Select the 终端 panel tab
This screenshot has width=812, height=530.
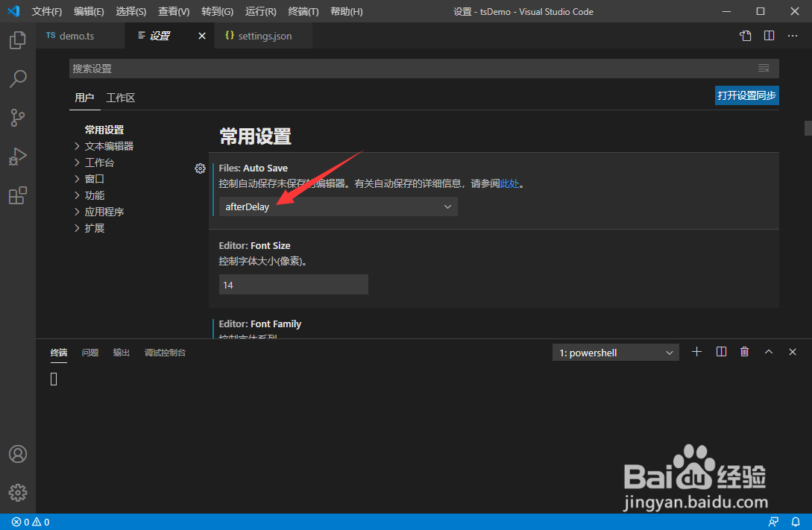[58, 353]
